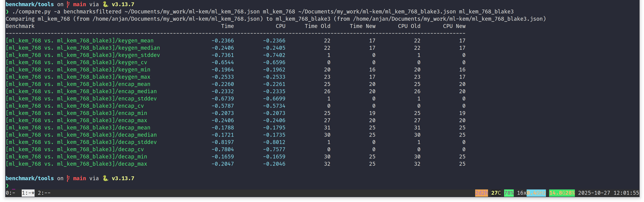Viewport: 644px width, 202px height.
Task: Switch to tmux window 0
Action: 10,193
